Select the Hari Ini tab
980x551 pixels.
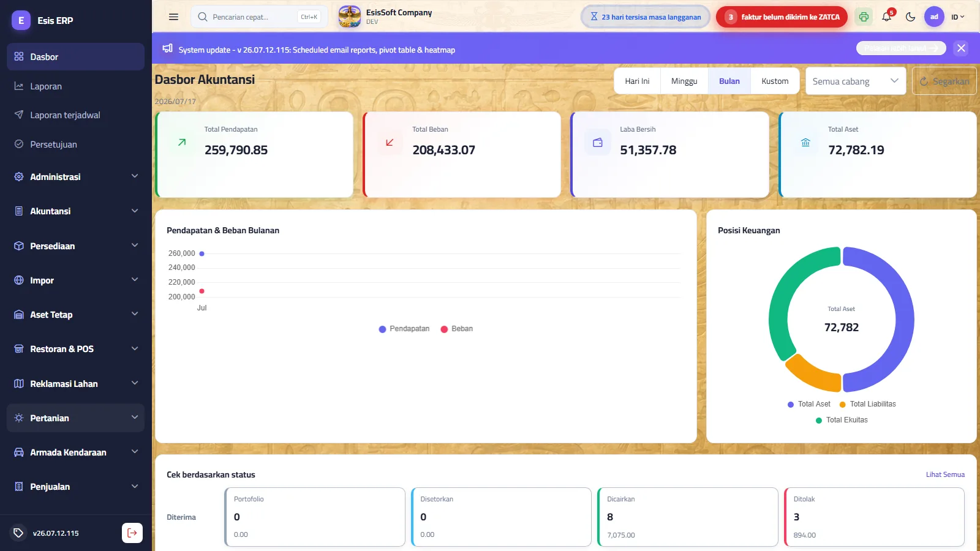point(637,81)
